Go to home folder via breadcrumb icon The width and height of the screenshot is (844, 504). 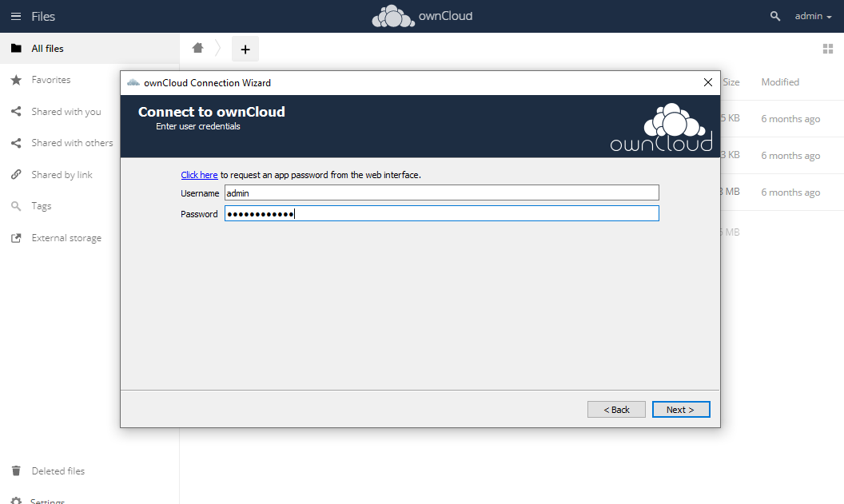(x=198, y=48)
